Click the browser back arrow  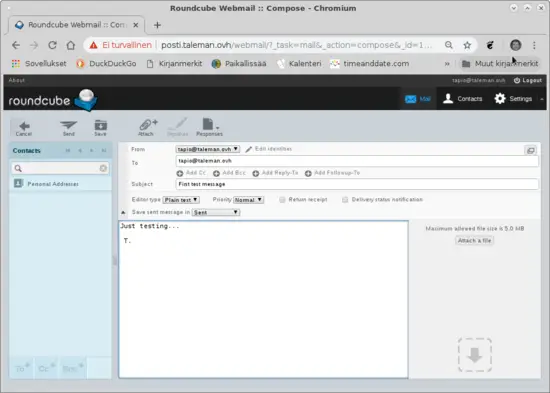coord(16,45)
